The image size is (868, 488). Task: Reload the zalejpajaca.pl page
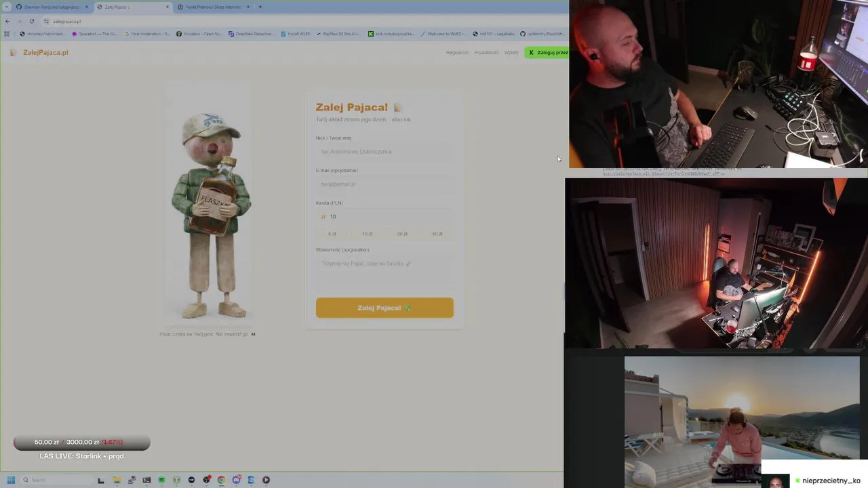coord(31,21)
